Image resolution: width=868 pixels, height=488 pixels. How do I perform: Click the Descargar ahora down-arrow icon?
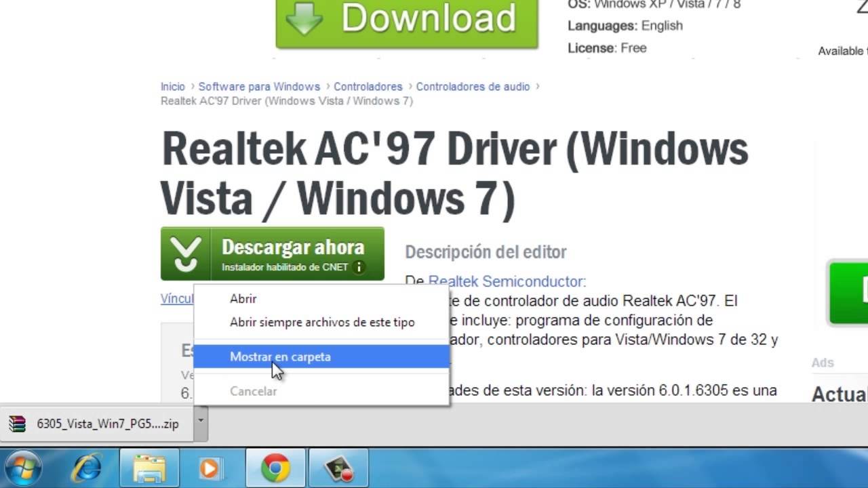pyautogui.click(x=186, y=254)
